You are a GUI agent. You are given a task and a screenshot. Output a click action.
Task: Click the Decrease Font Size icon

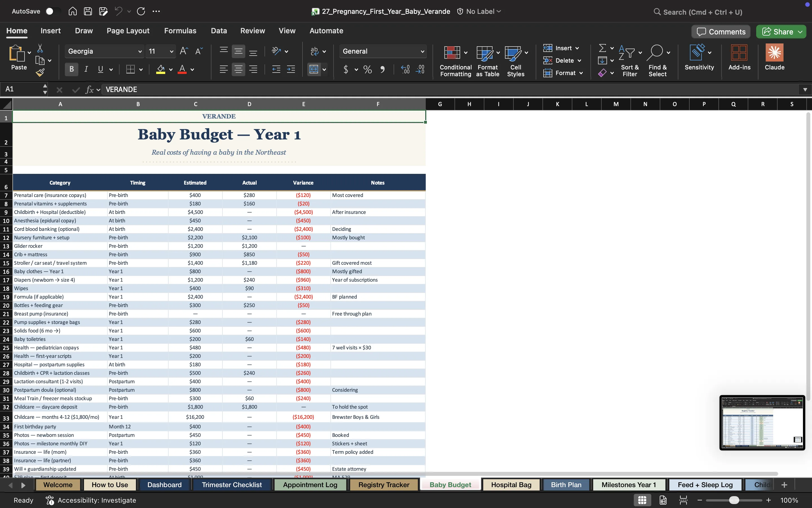[x=199, y=51]
